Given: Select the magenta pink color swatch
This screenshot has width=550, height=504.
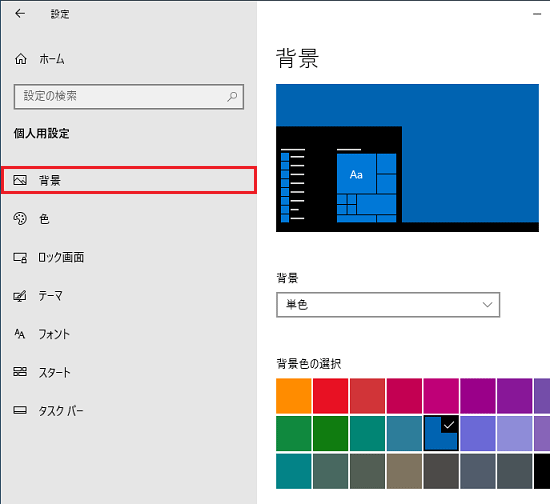Looking at the screenshot, I should [441, 396].
